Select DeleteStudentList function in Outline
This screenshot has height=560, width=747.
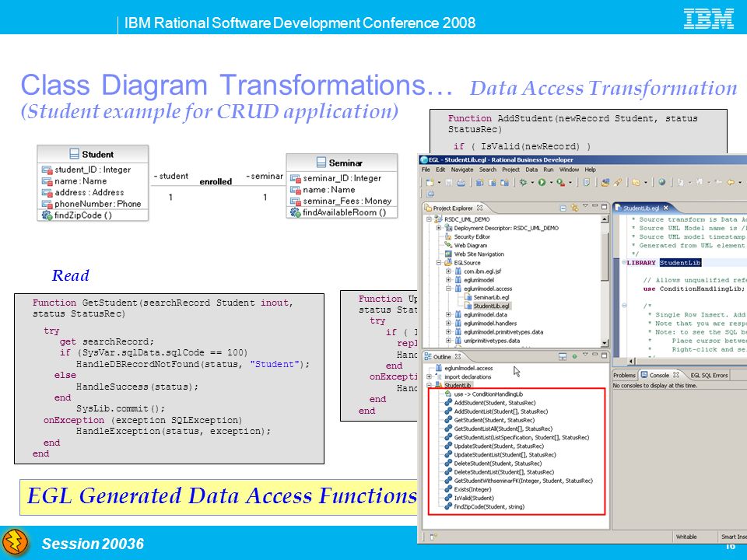[x=503, y=472]
